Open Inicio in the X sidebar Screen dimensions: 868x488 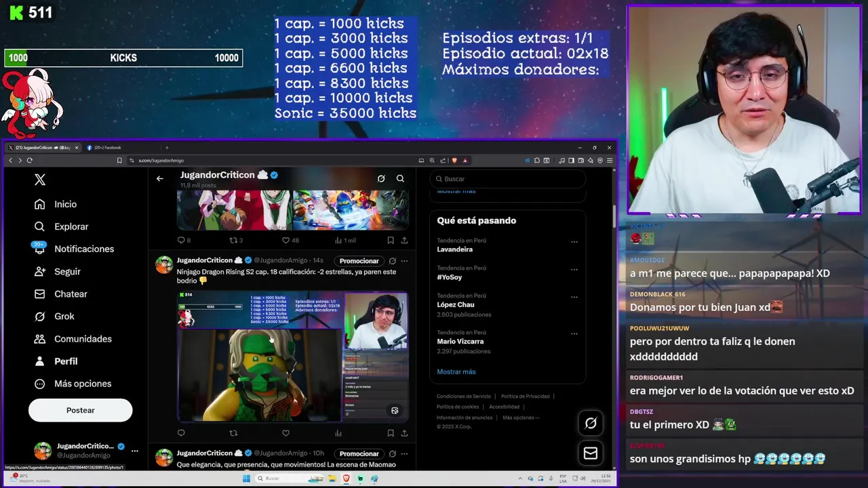[x=56, y=204]
